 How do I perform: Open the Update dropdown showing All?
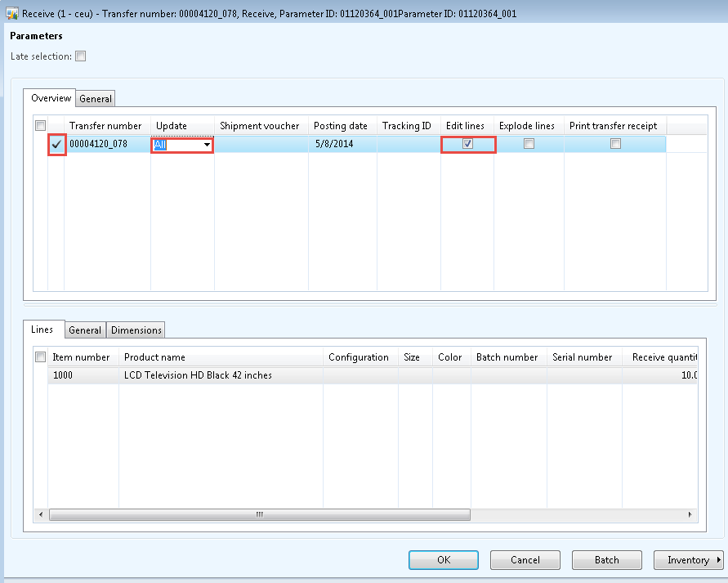click(207, 143)
